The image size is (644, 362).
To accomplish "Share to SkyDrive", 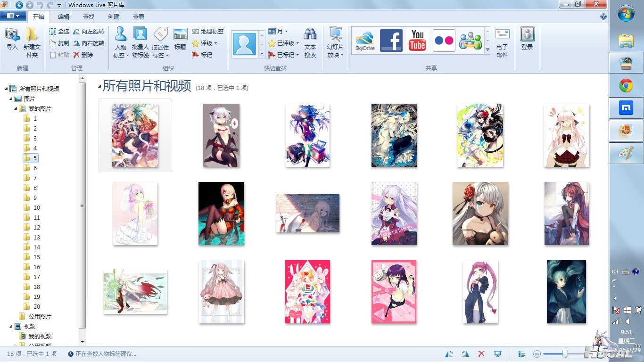I will tap(365, 41).
